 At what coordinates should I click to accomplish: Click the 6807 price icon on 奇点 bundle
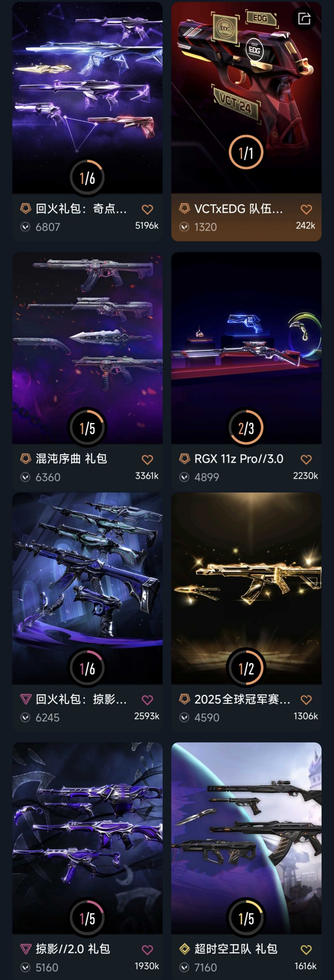click(x=26, y=227)
